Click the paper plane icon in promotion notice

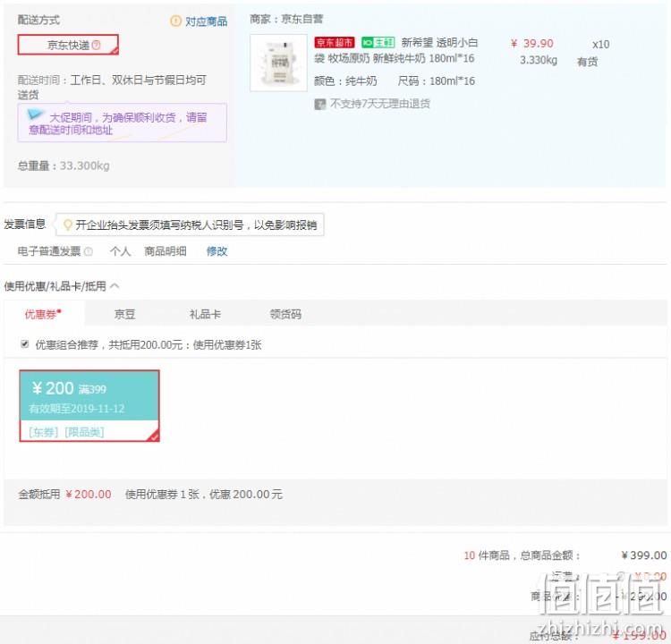[35, 114]
